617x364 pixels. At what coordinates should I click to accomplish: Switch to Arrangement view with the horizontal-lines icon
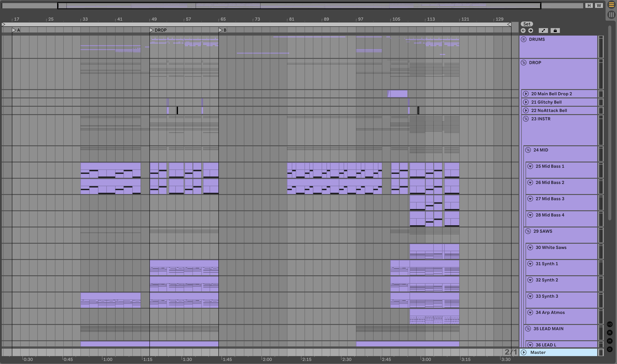[611, 5]
